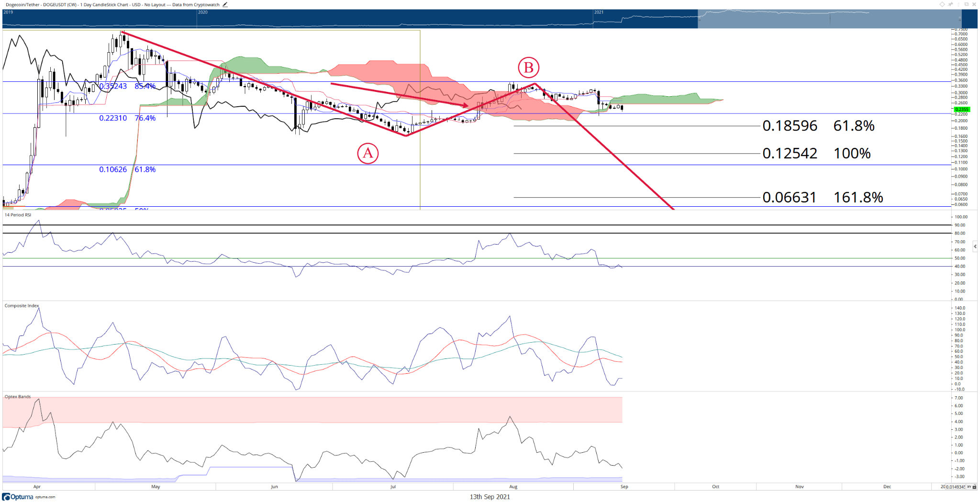980x503 pixels.
Task: Pin the chart with the pushpin icon
Action: point(950,4)
